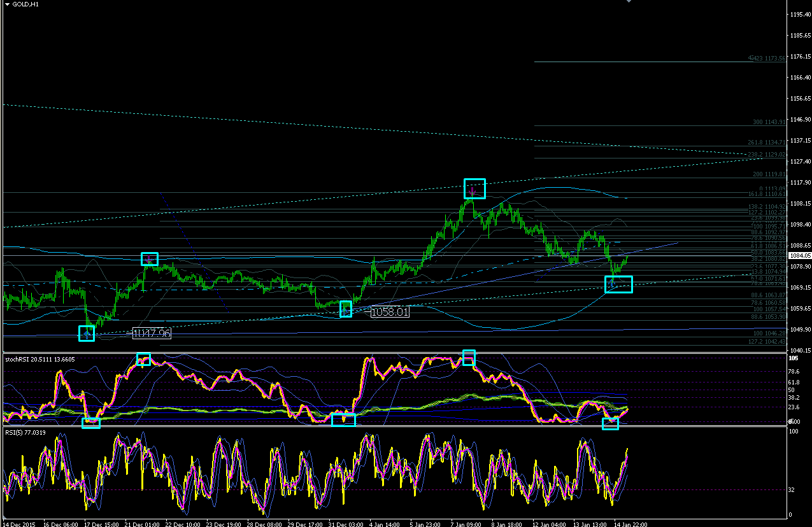
Task: Click the 7 Jan 09:00 time axis label
Action: point(466,524)
